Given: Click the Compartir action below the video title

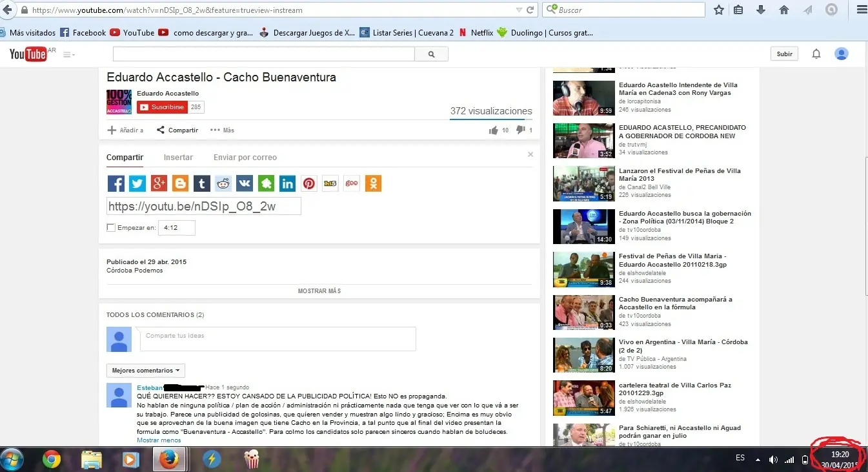Looking at the screenshot, I should pos(177,130).
